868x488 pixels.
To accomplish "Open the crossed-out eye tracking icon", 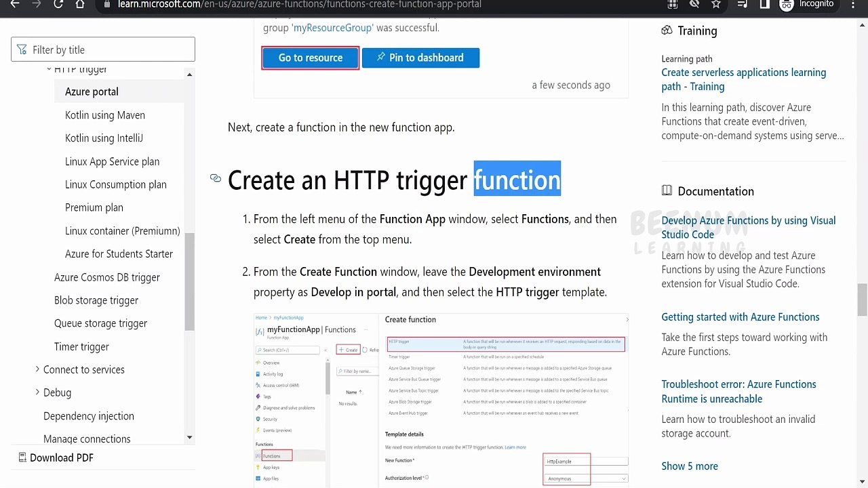I will [694, 4].
